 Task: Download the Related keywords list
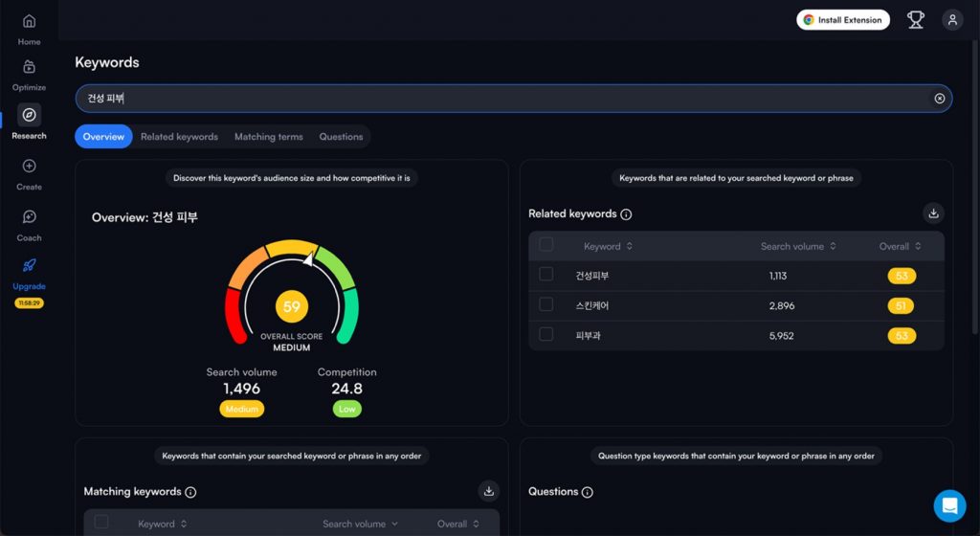[x=933, y=213]
